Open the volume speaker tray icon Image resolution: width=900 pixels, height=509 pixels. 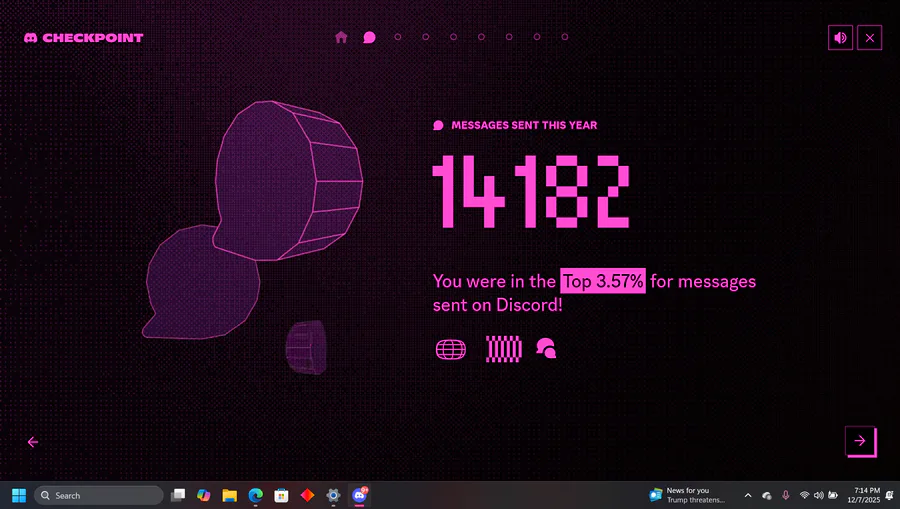tap(818, 495)
